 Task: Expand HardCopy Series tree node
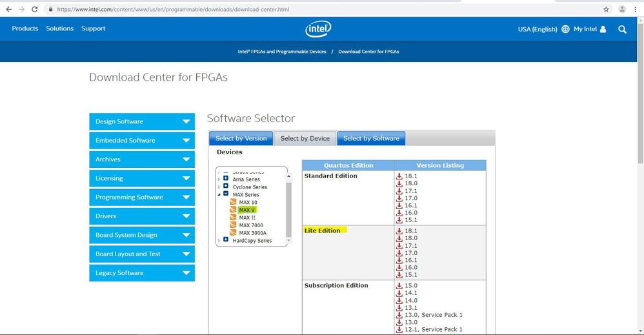click(x=225, y=239)
